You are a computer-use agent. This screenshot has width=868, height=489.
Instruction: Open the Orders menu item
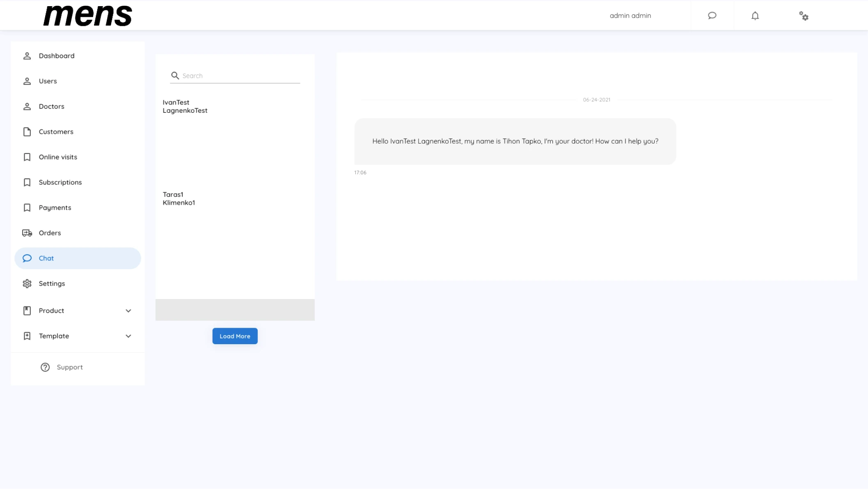click(78, 233)
